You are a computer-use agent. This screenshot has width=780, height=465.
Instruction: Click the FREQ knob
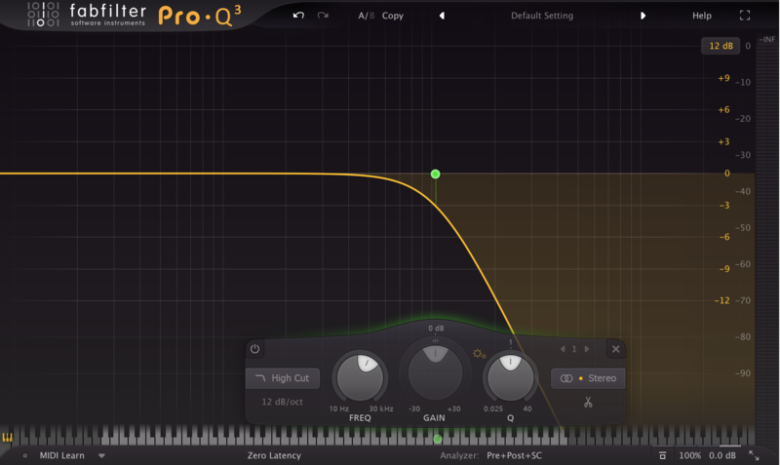[360, 377]
